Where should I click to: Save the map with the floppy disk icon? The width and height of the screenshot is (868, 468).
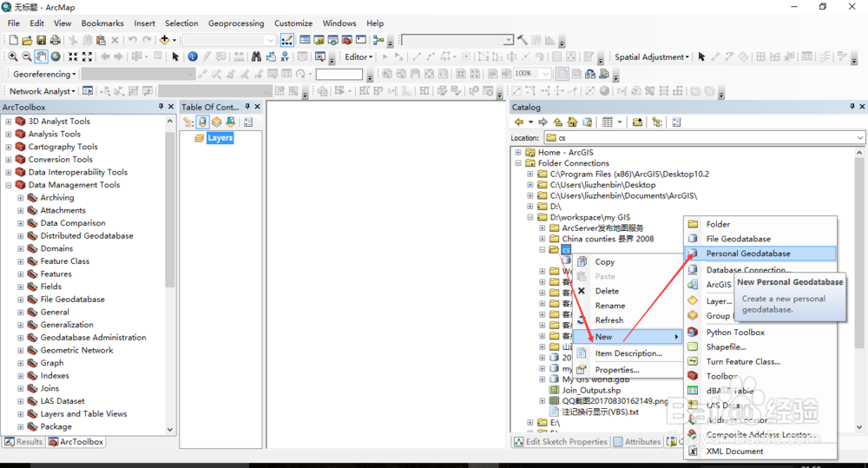pyautogui.click(x=41, y=40)
